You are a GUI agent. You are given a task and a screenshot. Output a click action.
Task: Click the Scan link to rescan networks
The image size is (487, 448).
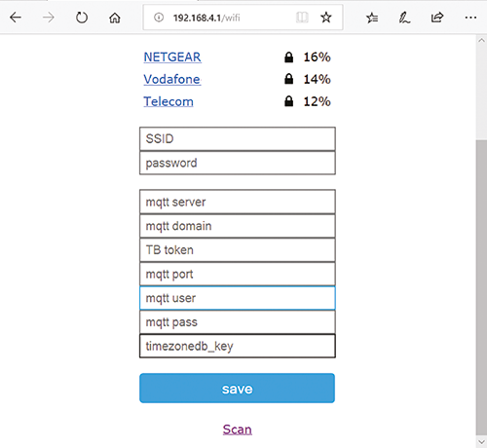[x=238, y=429]
